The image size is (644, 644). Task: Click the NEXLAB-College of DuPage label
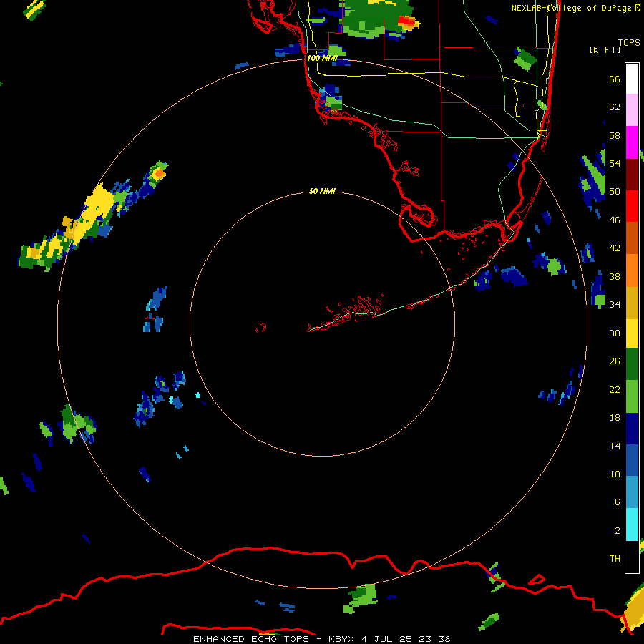click(x=571, y=8)
